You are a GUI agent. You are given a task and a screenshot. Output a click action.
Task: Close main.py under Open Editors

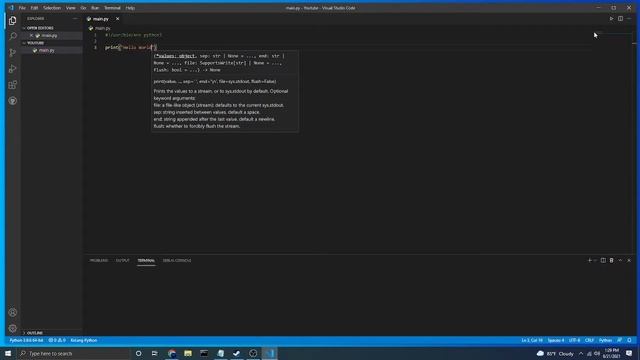[x=31, y=36]
